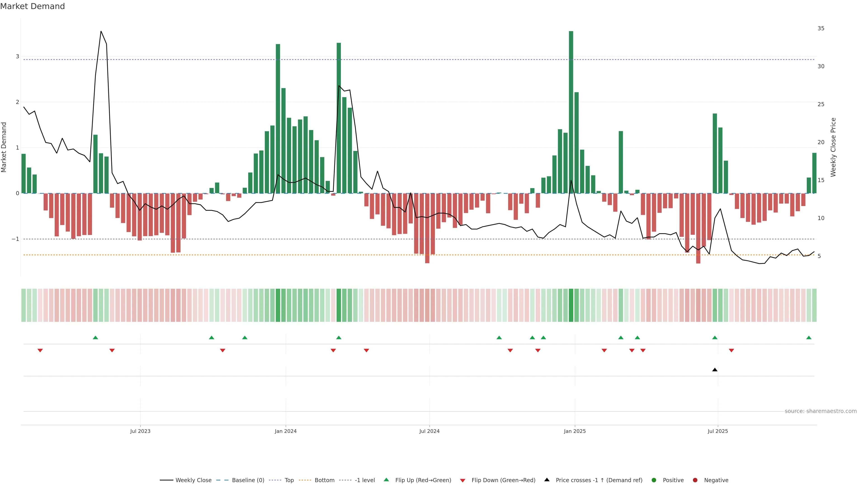868x488 pixels.
Task: Click the Jan 2024 x-axis label
Action: 285,431
